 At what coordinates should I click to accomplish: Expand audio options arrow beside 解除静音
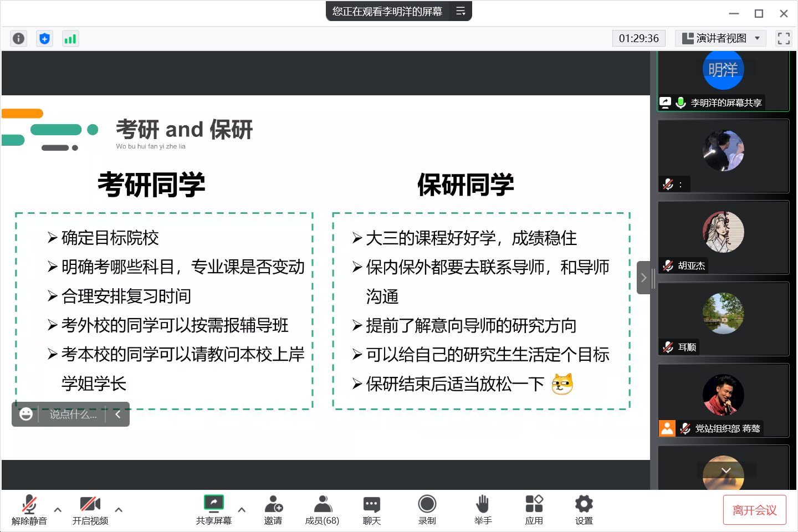(58, 510)
